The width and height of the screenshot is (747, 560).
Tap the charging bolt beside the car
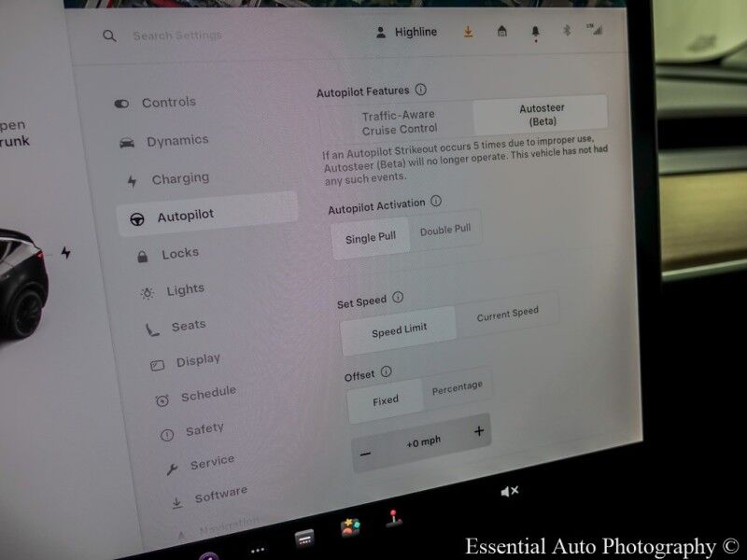[65, 252]
